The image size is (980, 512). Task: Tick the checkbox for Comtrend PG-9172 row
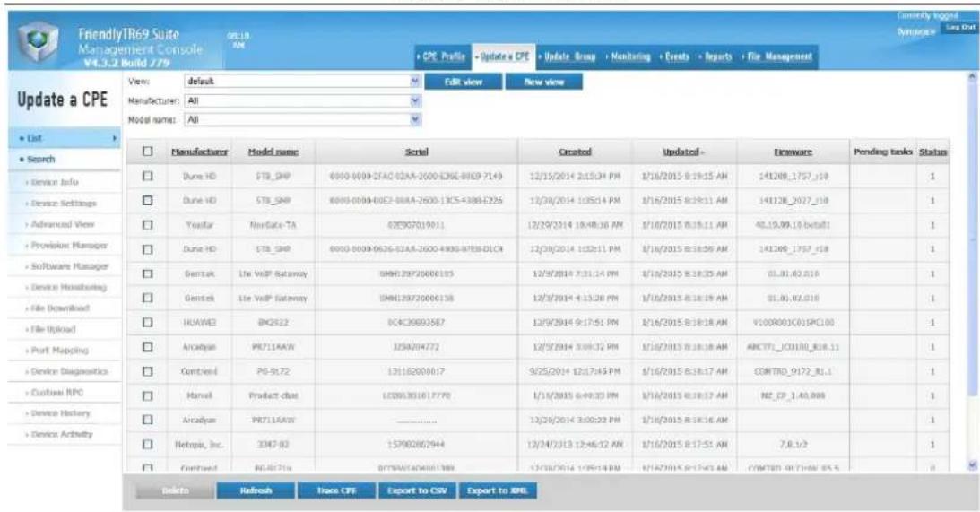(148, 371)
